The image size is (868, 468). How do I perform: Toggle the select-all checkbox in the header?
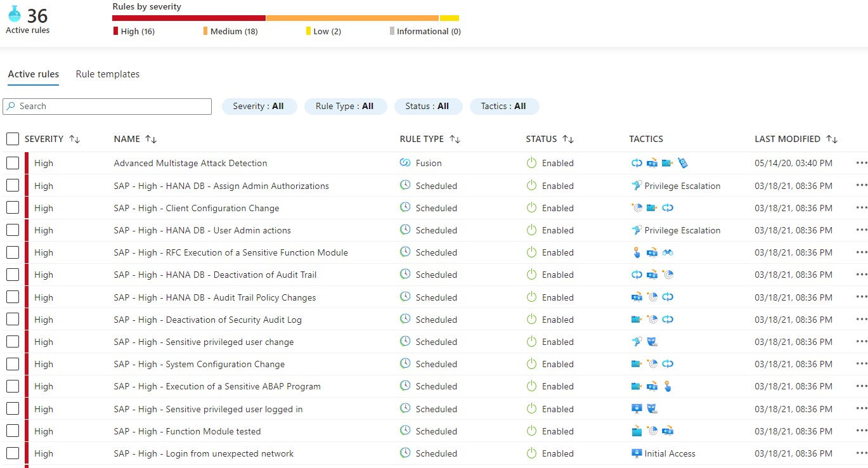(x=12, y=139)
